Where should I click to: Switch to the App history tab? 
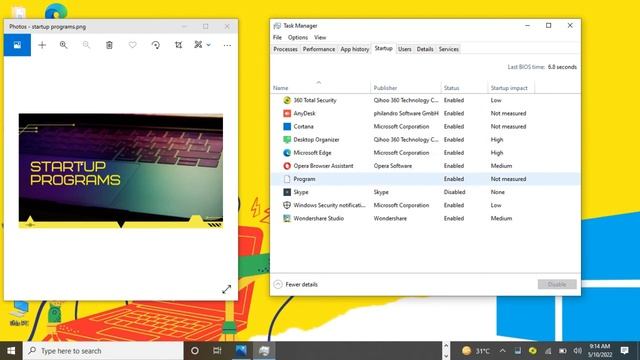(x=355, y=49)
